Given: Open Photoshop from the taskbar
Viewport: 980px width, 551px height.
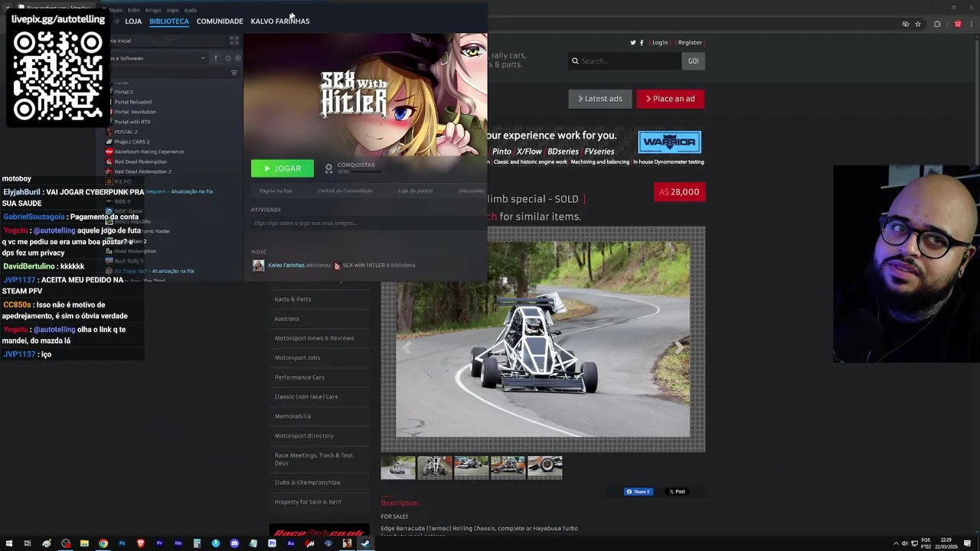Looking at the screenshot, I should pos(122,543).
